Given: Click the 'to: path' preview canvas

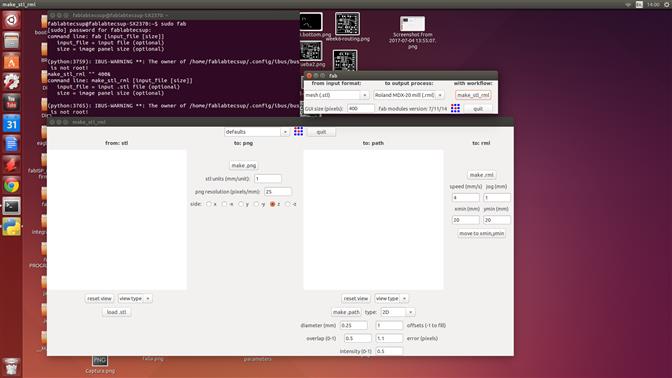Looking at the screenshot, I should pyautogui.click(x=373, y=219).
